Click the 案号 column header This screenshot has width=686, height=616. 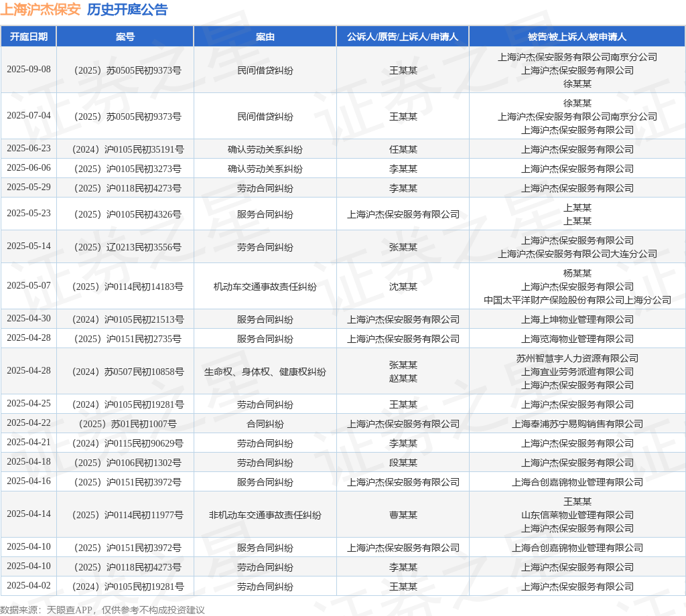pos(125,37)
